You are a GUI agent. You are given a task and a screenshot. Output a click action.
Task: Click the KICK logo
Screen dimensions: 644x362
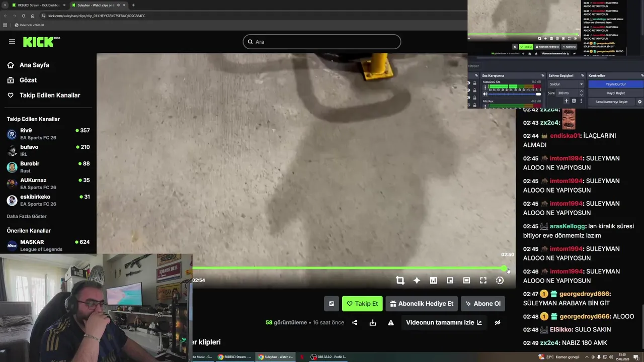pos(41,42)
